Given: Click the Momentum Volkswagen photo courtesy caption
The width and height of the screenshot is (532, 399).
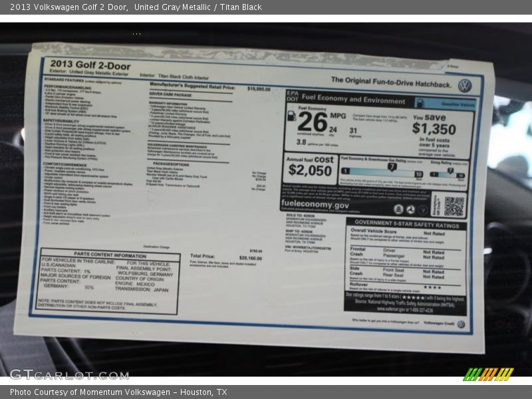Looking at the screenshot, I should [x=118, y=392].
